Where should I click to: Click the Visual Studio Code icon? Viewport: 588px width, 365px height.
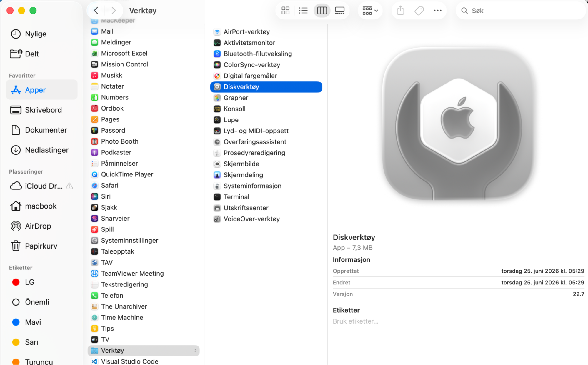point(94,361)
